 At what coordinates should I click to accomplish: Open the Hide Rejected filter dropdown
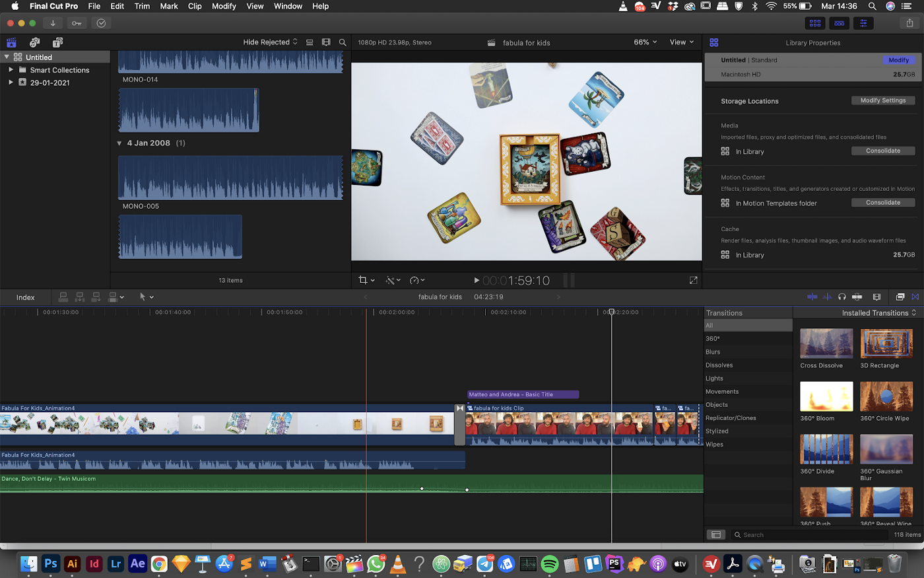pos(270,42)
